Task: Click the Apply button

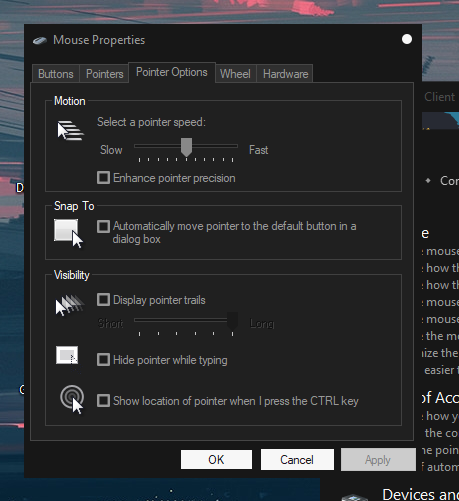Action: [378, 460]
